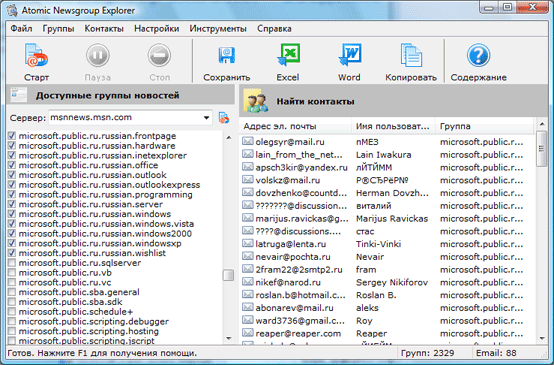This screenshot has width=554, height=365.
Task: Uncheck microsoft.public.ru.russian.frontpage group
Action: pyautogui.click(x=12, y=136)
